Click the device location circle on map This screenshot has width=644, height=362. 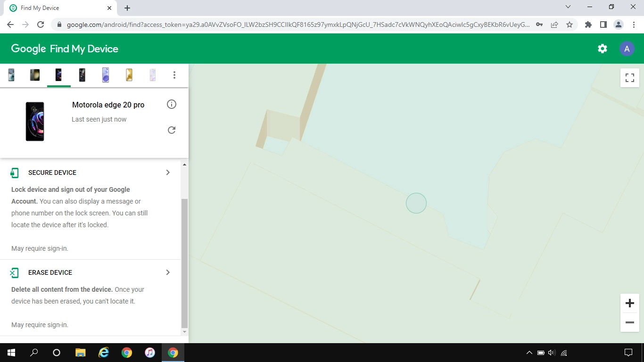pos(416,203)
